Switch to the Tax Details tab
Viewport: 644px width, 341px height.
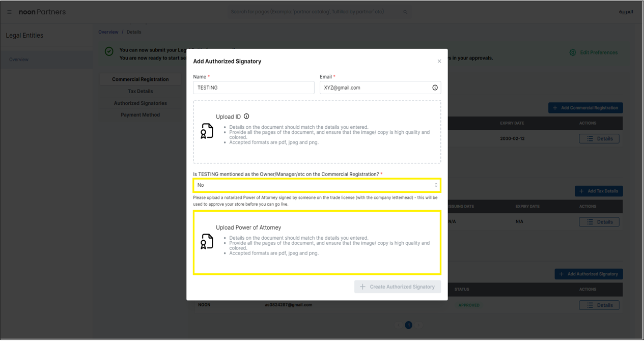[x=140, y=91]
